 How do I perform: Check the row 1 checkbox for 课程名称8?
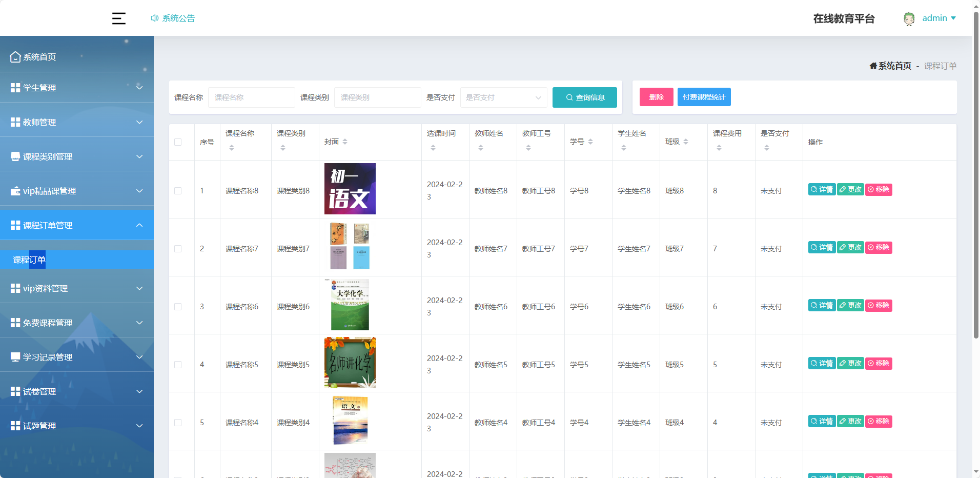point(178,191)
